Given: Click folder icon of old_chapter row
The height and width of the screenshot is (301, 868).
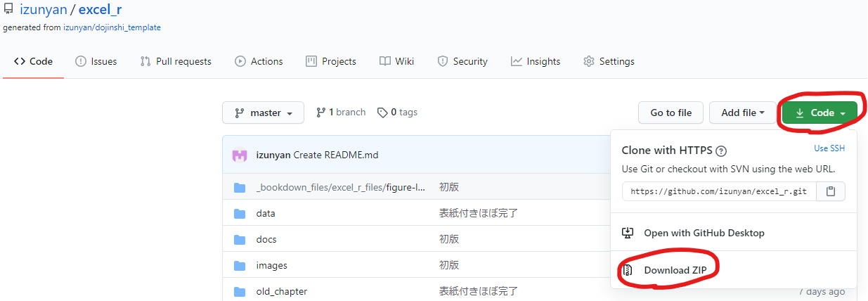Looking at the screenshot, I should [x=240, y=291].
